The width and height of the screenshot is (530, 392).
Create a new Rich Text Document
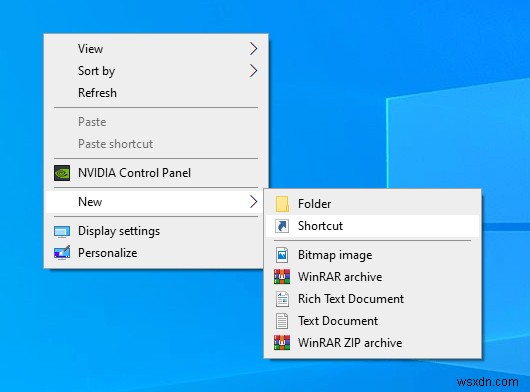click(372, 299)
